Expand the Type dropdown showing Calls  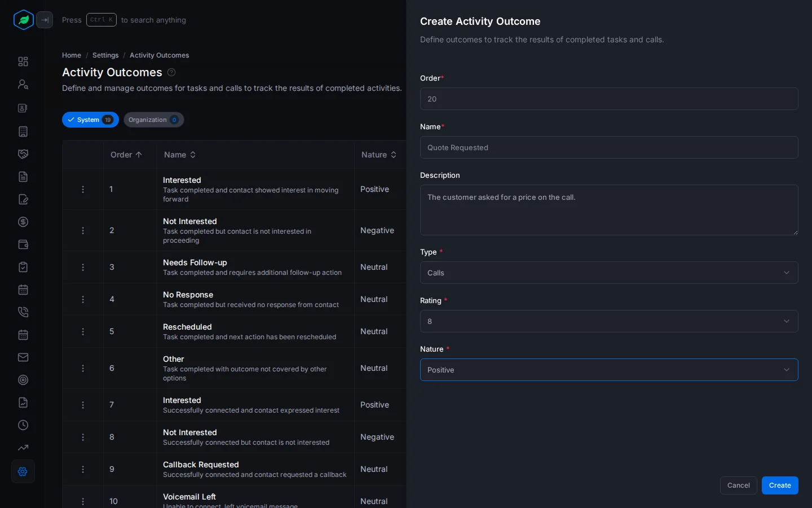point(609,273)
